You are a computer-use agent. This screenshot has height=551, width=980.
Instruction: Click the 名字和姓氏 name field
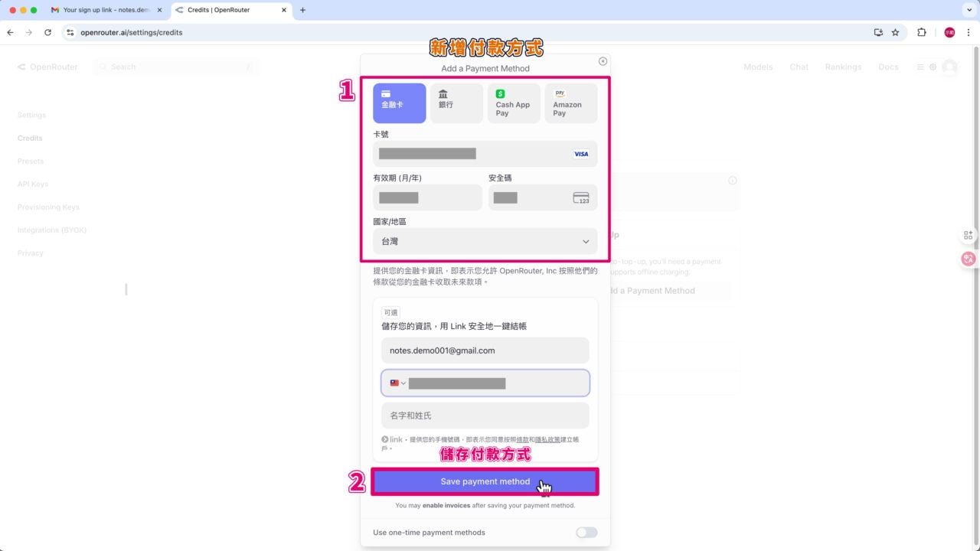tap(485, 416)
